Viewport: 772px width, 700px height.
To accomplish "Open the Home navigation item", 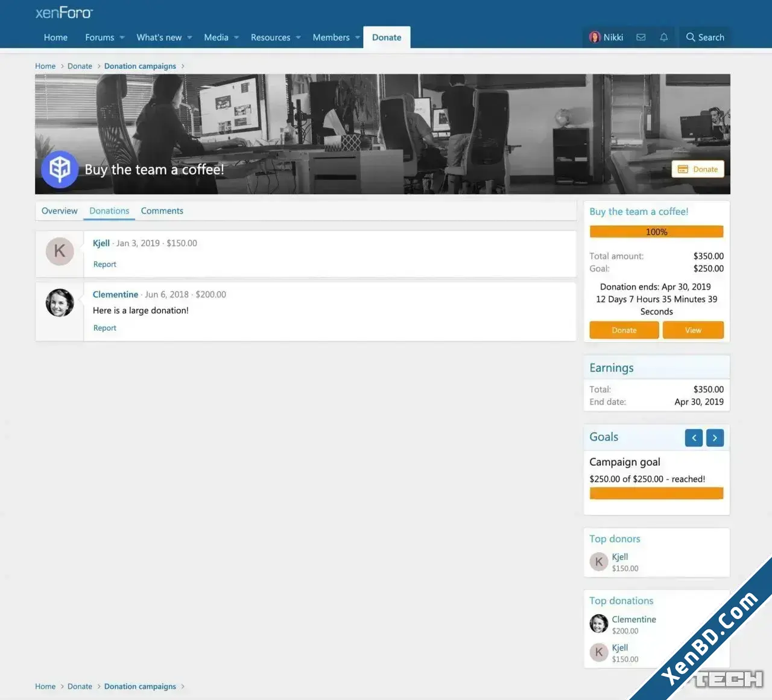I will coord(55,37).
